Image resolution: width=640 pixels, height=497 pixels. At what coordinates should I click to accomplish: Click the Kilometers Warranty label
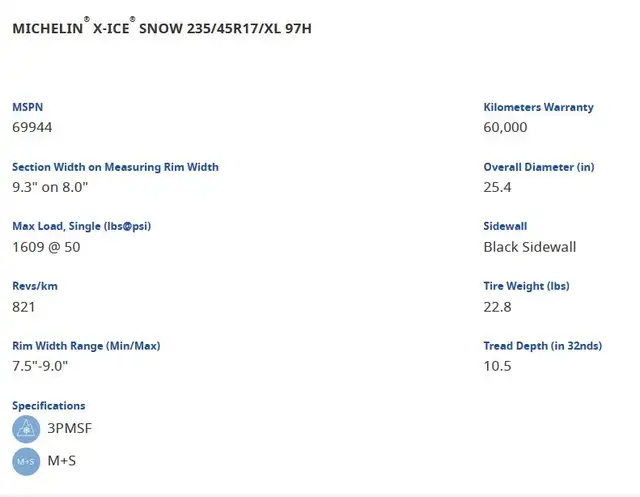[x=539, y=107]
